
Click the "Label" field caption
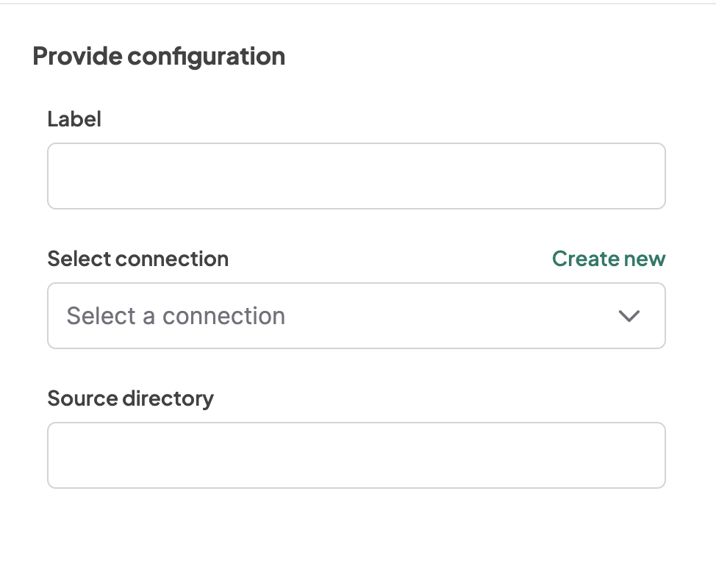click(x=74, y=119)
